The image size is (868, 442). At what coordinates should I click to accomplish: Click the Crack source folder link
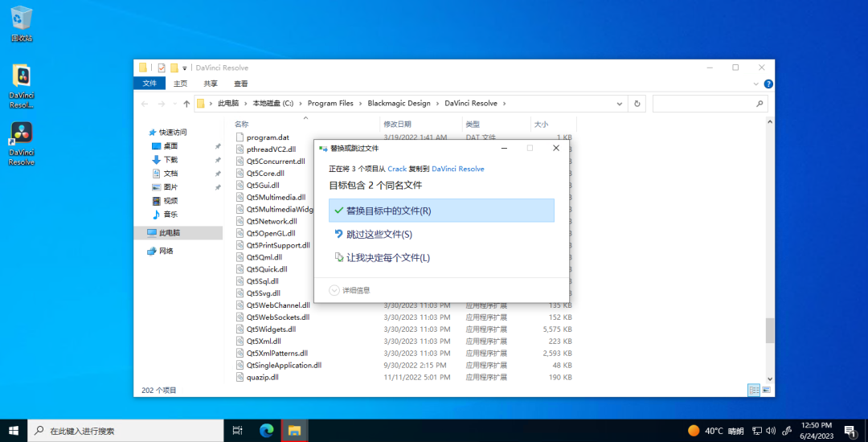point(397,169)
